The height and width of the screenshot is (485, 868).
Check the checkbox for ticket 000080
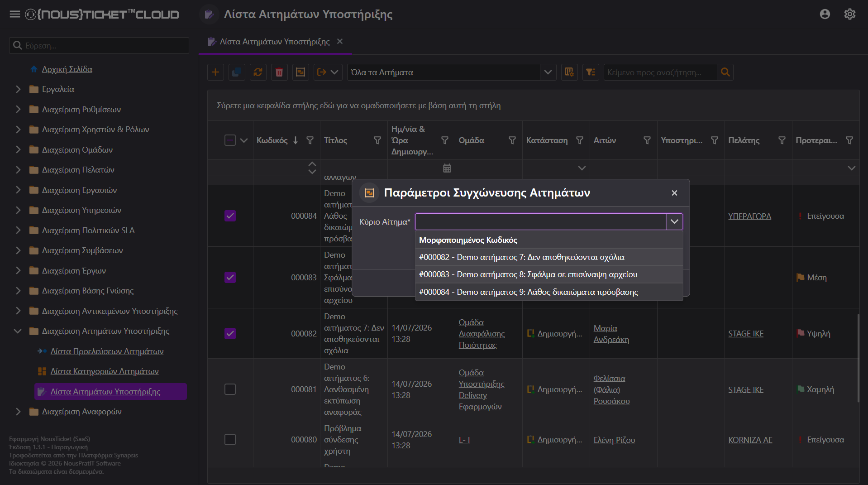[230, 440]
